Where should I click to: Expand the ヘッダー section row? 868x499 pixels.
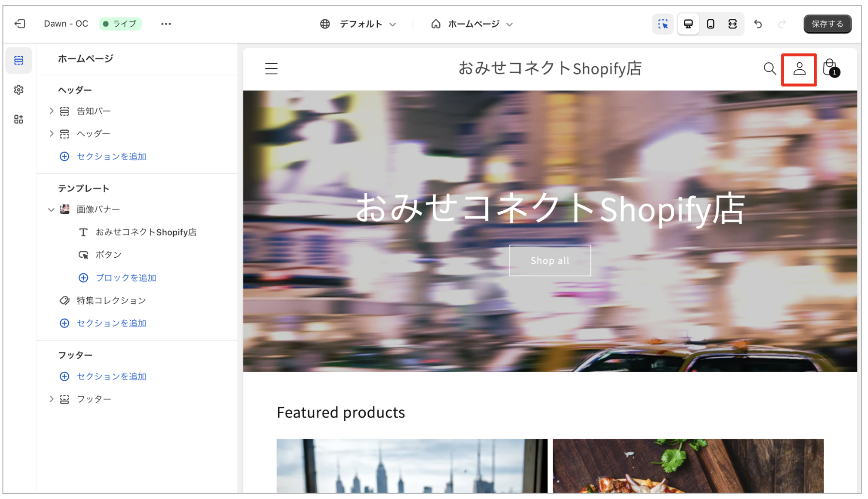(51, 133)
